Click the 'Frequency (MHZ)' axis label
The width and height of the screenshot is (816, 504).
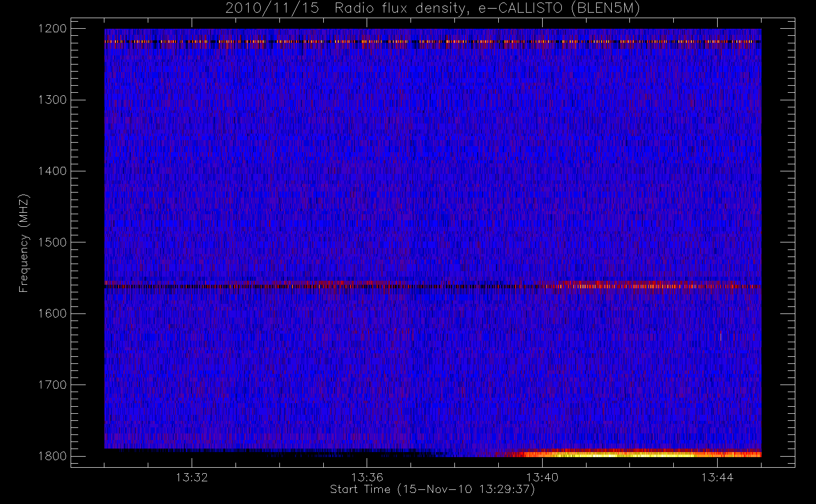click(23, 243)
